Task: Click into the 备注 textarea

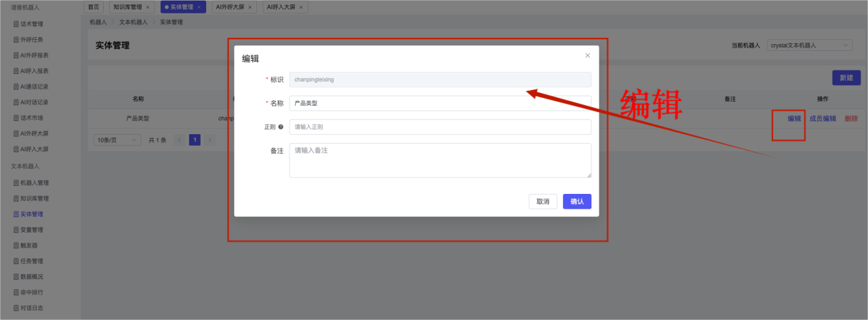Action: click(x=439, y=160)
